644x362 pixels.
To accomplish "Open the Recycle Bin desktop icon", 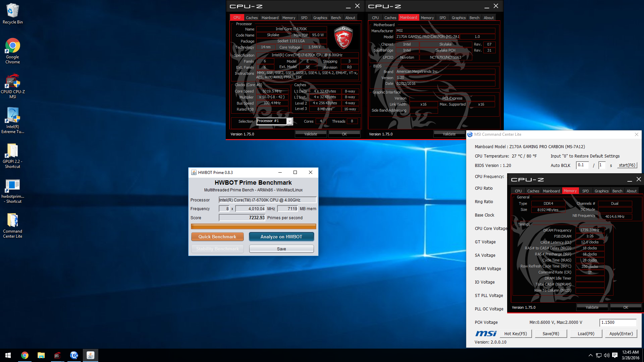I will 12,13.
